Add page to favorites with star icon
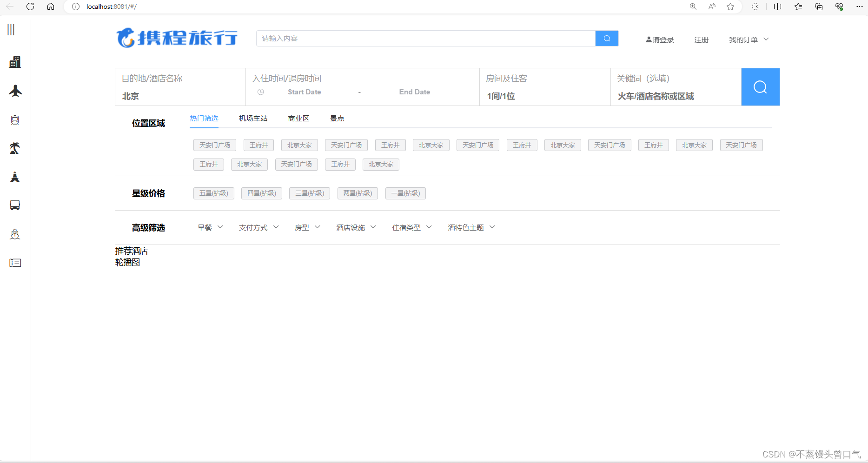 click(x=730, y=7)
